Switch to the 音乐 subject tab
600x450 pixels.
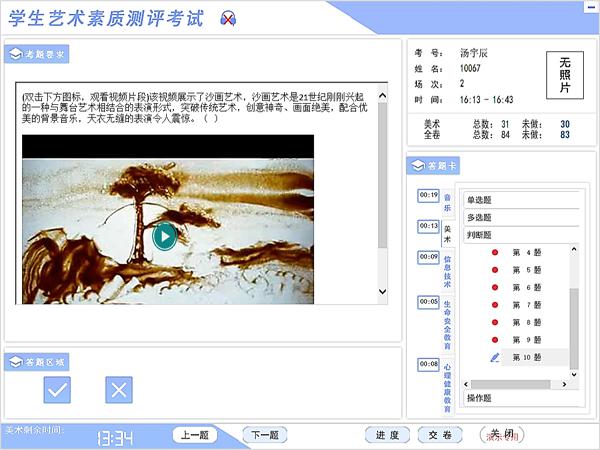[447, 201]
